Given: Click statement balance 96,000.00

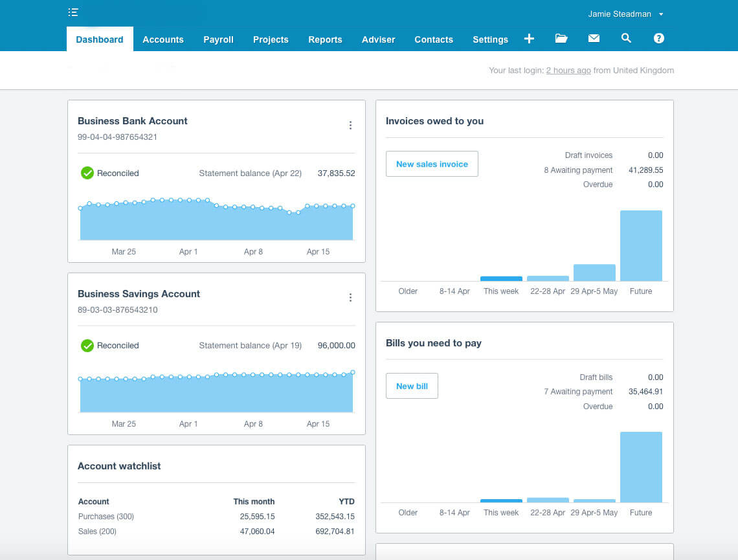Looking at the screenshot, I should [x=336, y=346].
